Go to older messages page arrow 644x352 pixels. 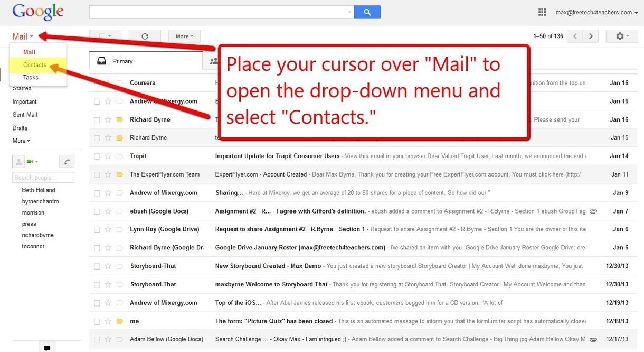(591, 36)
